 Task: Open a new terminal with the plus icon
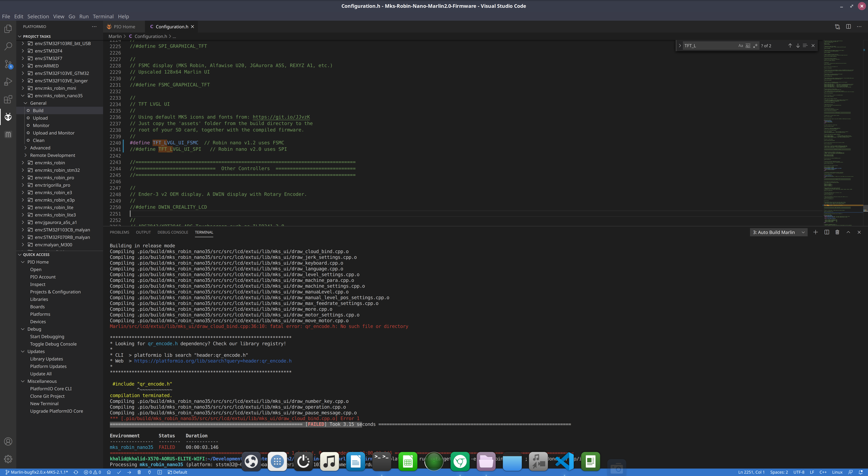pyautogui.click(x=816, y=232)
